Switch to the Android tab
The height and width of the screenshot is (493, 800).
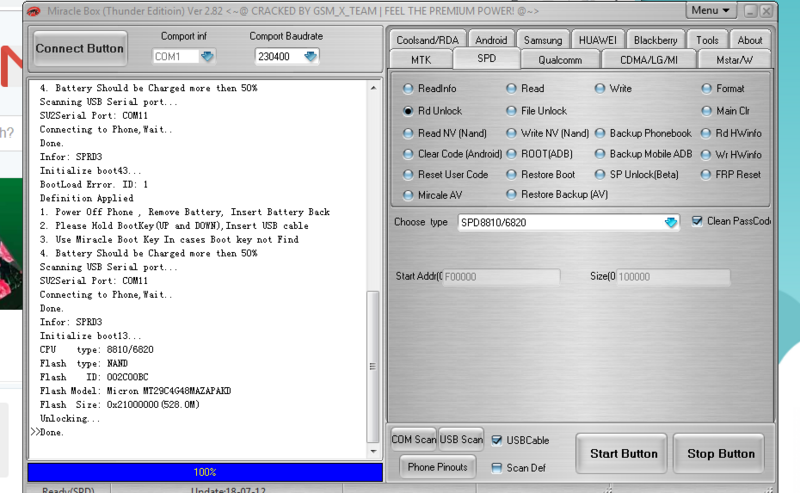(x=491, y=40)
